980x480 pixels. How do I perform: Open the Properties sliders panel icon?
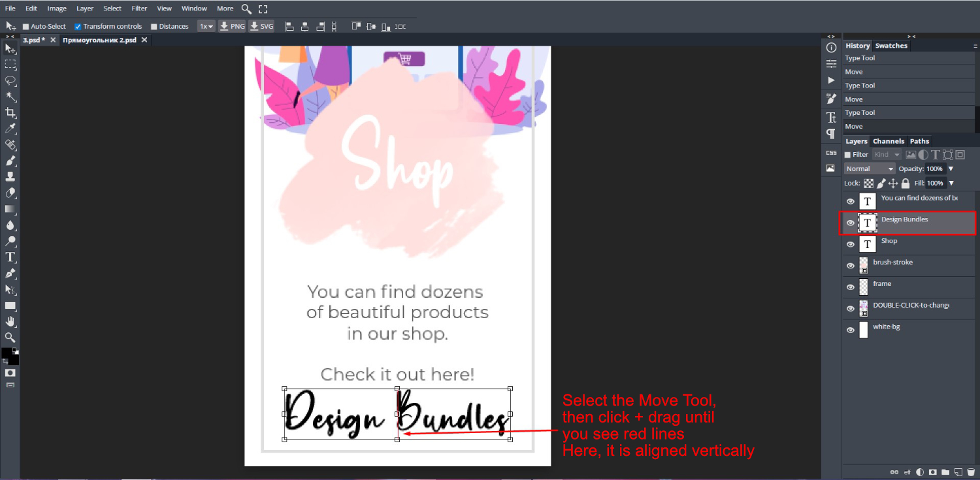tap(831, 64)
